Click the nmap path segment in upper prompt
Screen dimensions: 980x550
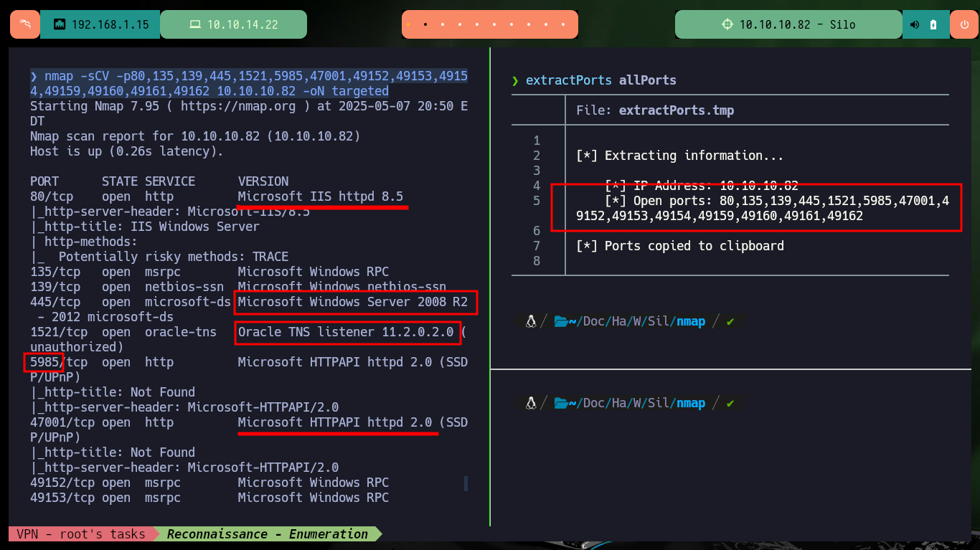691,321
